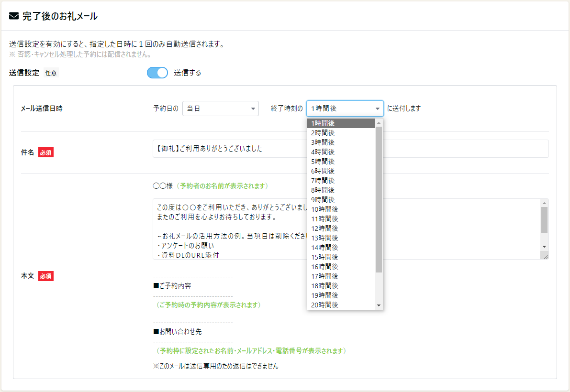The image size is (570, 392).
Task: Click the body textarea scroll-down arrow
Action: click(x=544, y=246)
